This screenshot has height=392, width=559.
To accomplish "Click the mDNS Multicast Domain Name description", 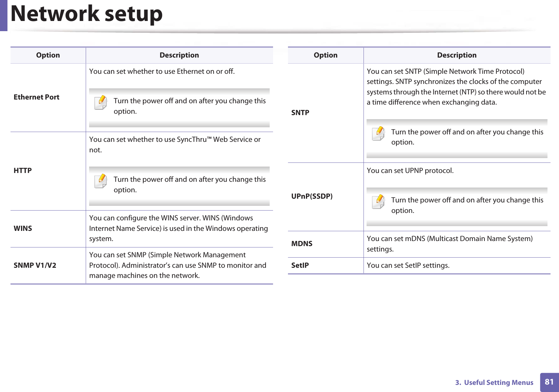I will pos(450,244).
